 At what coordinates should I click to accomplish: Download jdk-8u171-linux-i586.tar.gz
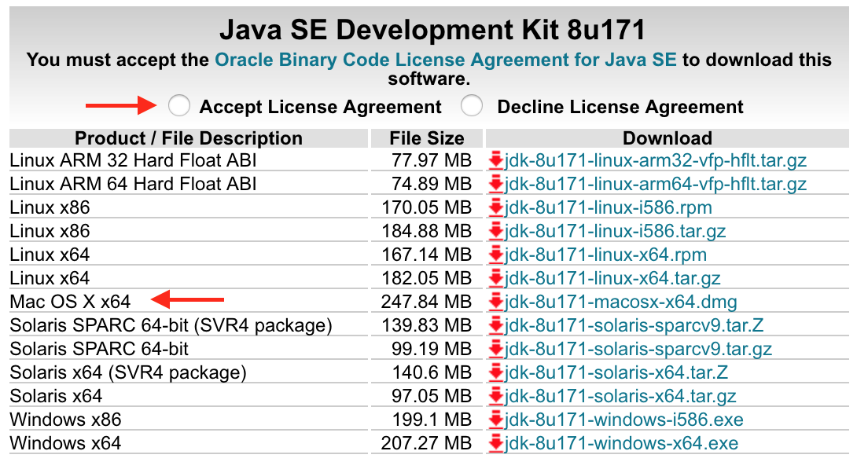615,231
